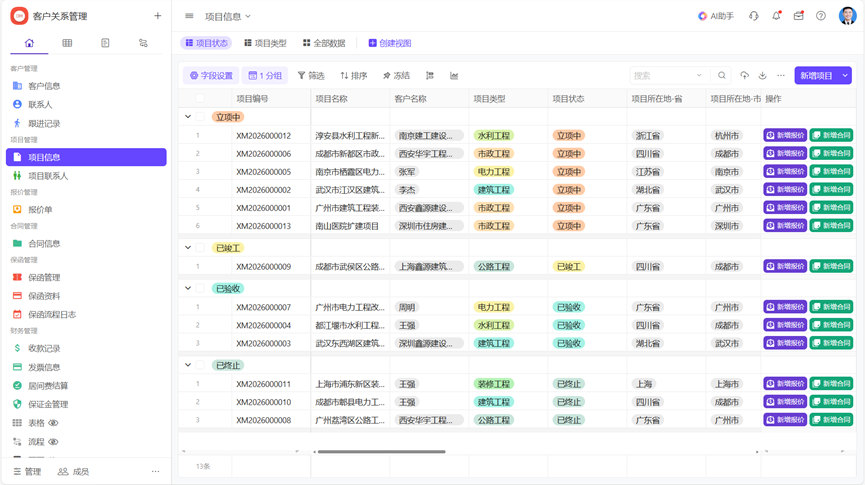
Task: Click 创建视图 to create a view
Action: [x=390, y=43]
